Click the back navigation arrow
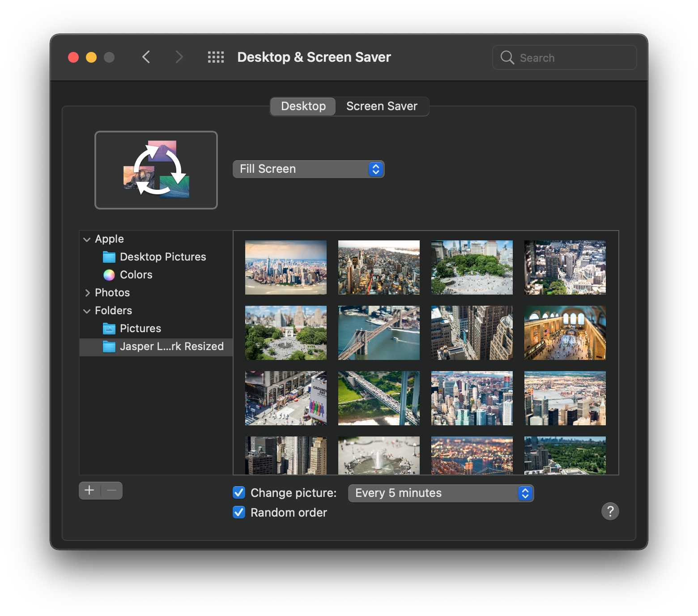The height and width of the screenshot is (616, 698). pos(146,57)
